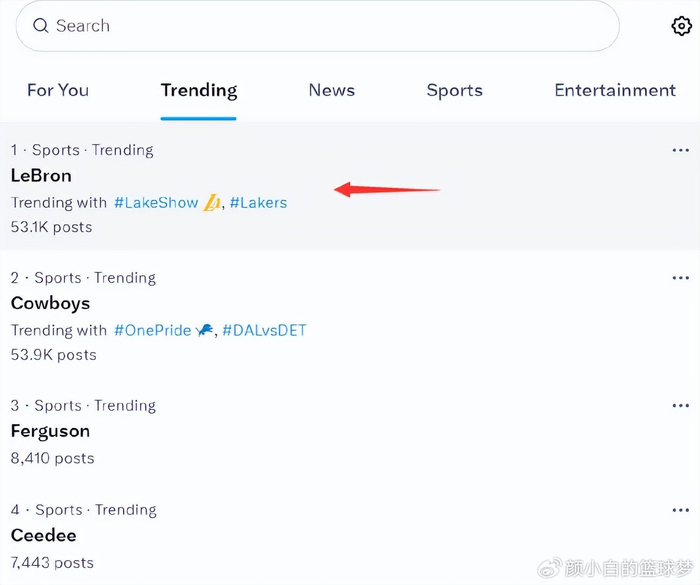700x585 pixels.
Task: Open the #Lakers hashtag link
Action: point(258,203)
